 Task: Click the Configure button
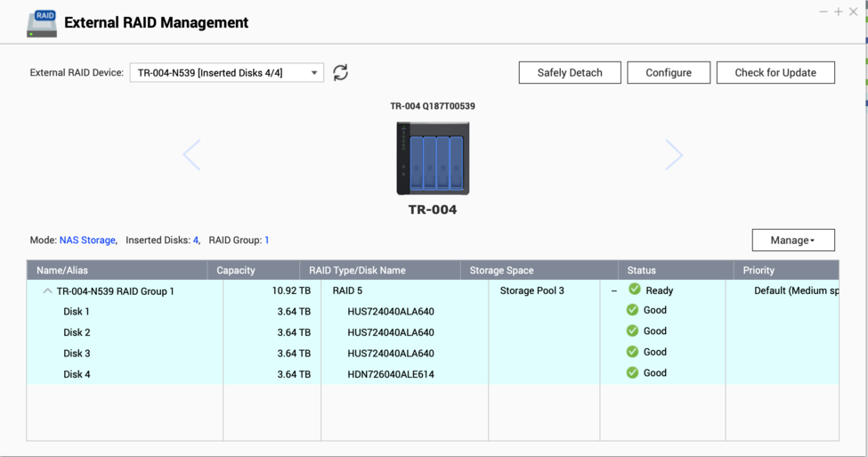[669, 72]
